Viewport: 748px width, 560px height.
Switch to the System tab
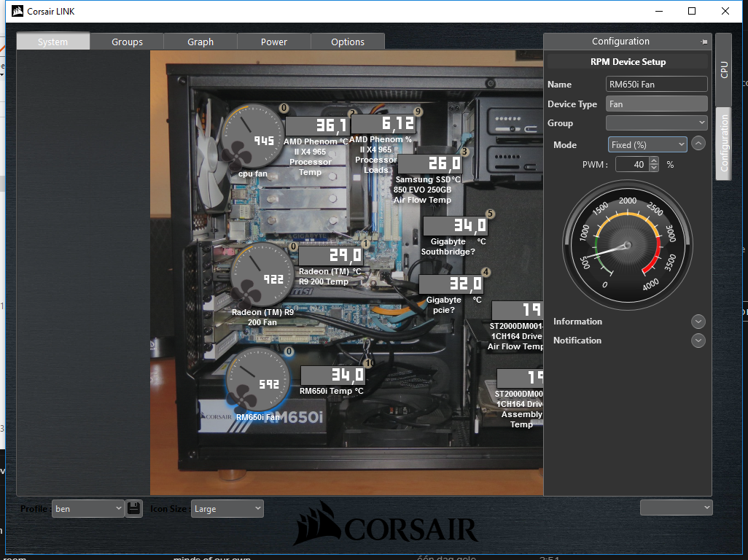(53, 42)
